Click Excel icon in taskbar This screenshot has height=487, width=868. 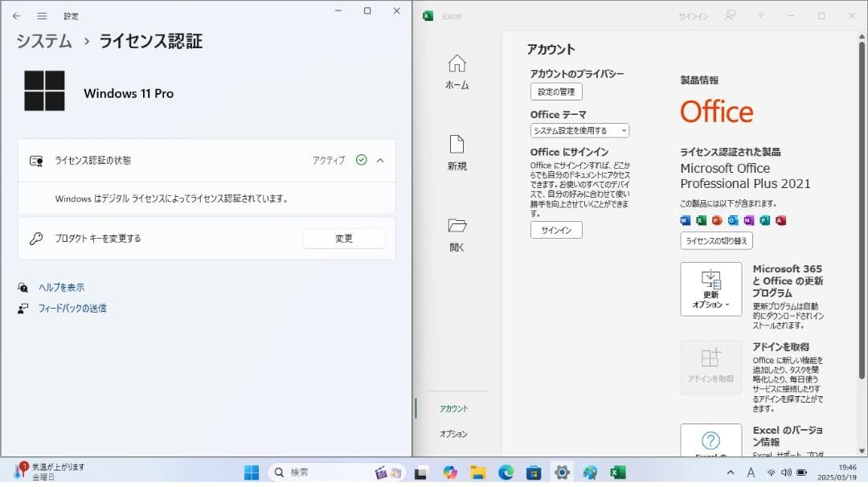tap(618, 473)
